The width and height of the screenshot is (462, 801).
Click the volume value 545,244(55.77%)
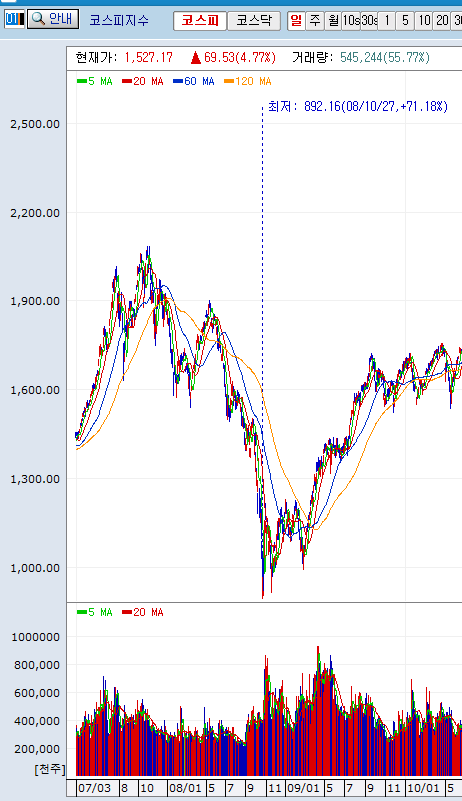point(385,57)
